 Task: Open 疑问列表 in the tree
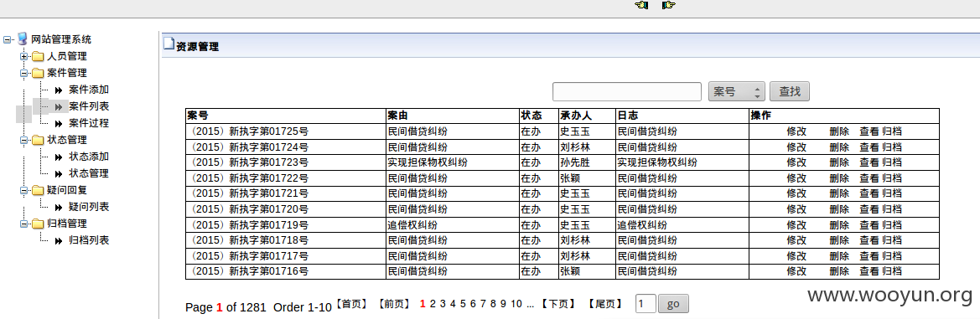(x=89, y=207)
